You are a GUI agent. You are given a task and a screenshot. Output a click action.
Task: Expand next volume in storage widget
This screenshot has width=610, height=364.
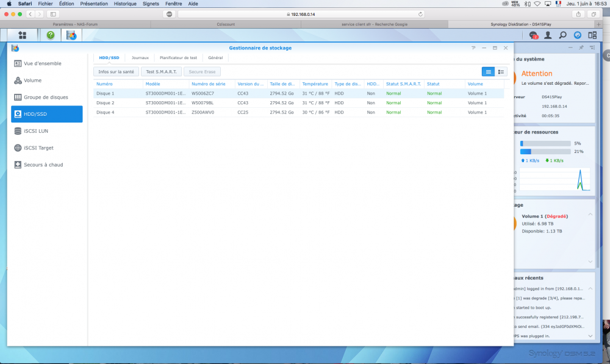(x=589, y=261)
